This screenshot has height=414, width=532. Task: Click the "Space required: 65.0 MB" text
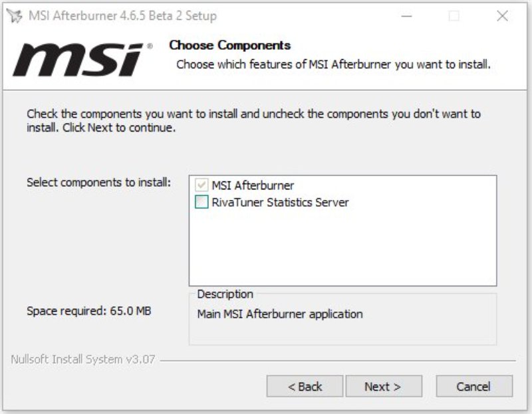[89, 310]
